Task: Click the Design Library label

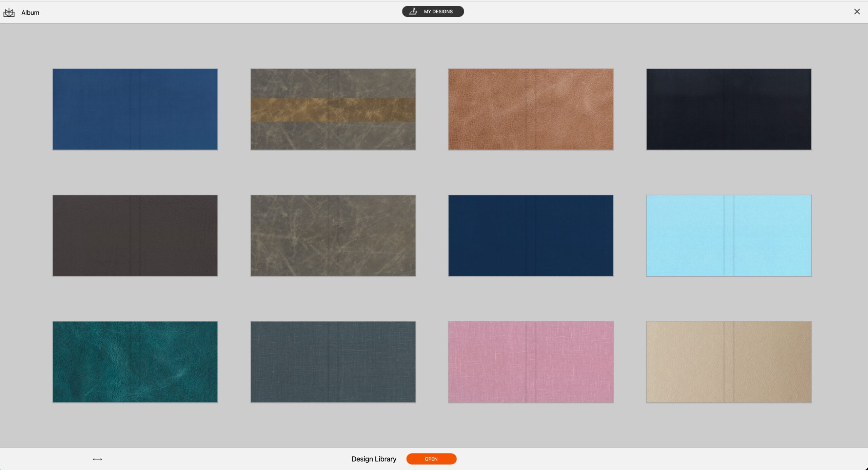Action: click(x=374, y=459)
